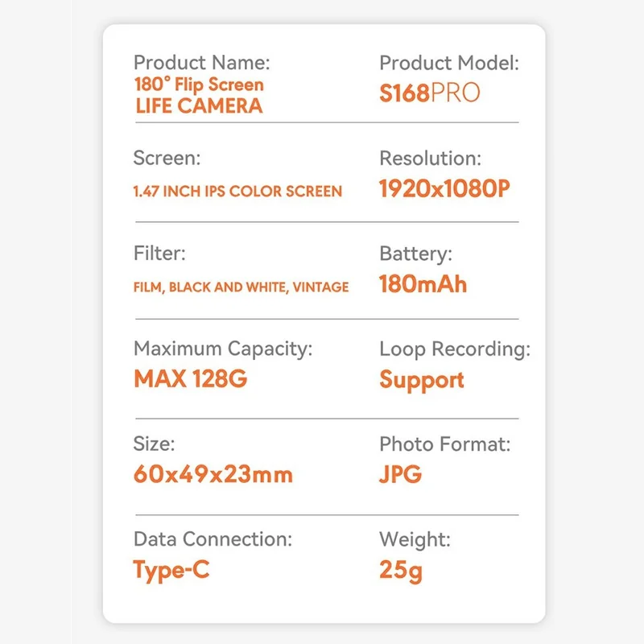Click the 25g weight value
The image size is (644, 644).
coord(401,571)
